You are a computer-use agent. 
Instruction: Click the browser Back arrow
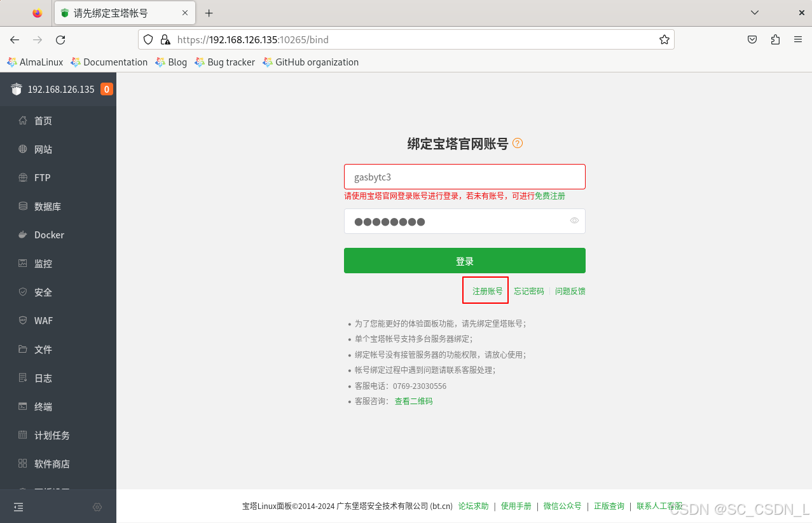[15, 39]
